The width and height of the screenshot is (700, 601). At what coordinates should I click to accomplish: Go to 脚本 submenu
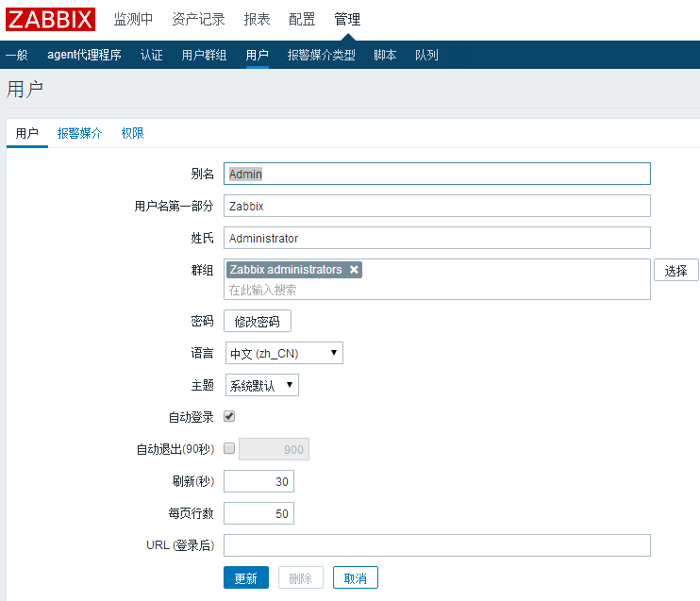385,55
